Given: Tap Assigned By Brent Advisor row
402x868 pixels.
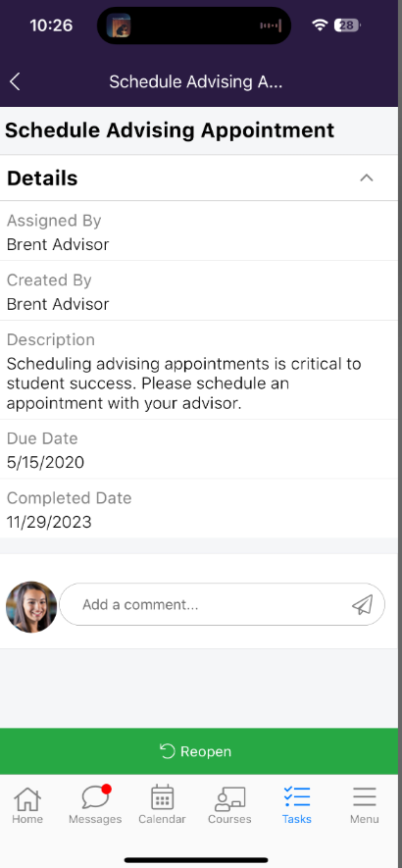Looking at the screenshot, I should [199, 231].
